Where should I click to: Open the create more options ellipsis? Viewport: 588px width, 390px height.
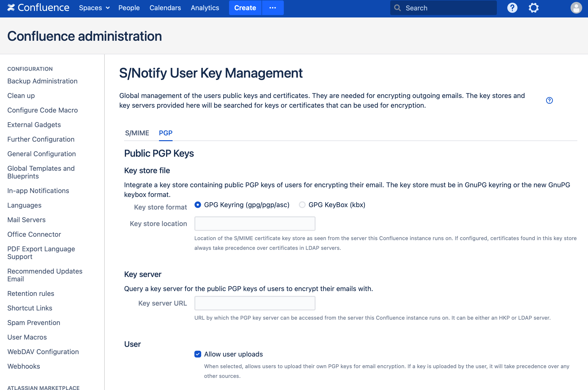[x=273, y=8]
